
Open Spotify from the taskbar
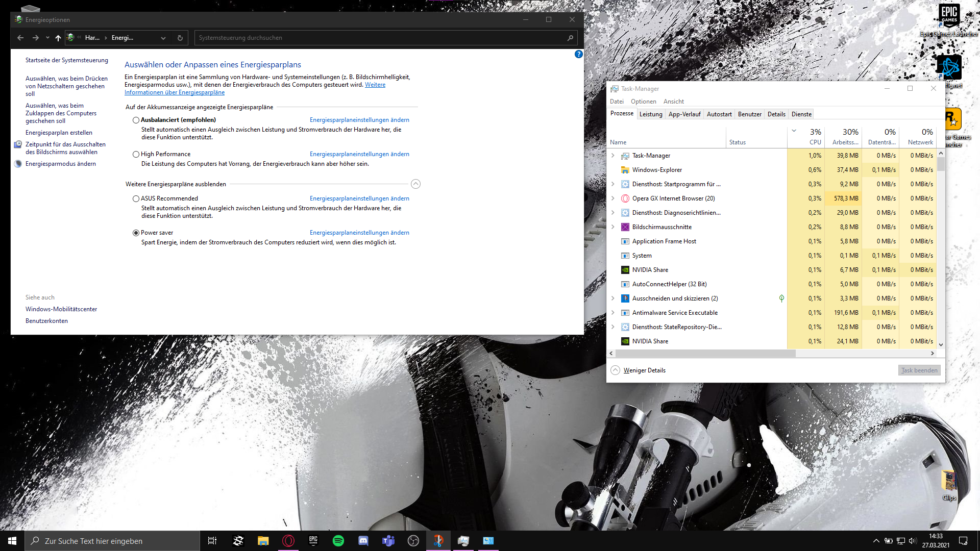click(x=338, y=541)
